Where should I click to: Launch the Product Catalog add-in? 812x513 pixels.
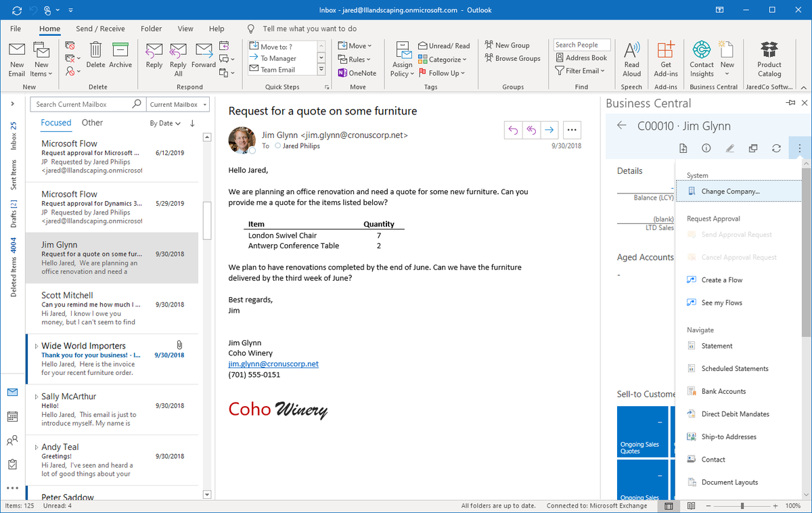(769, 60)
